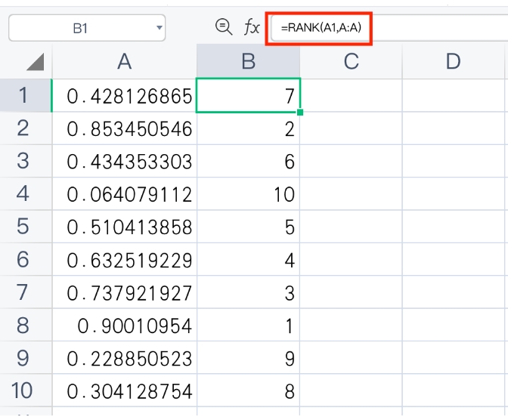Click empty cell C1
Viewport: 508px width, 420px height.
351,95
